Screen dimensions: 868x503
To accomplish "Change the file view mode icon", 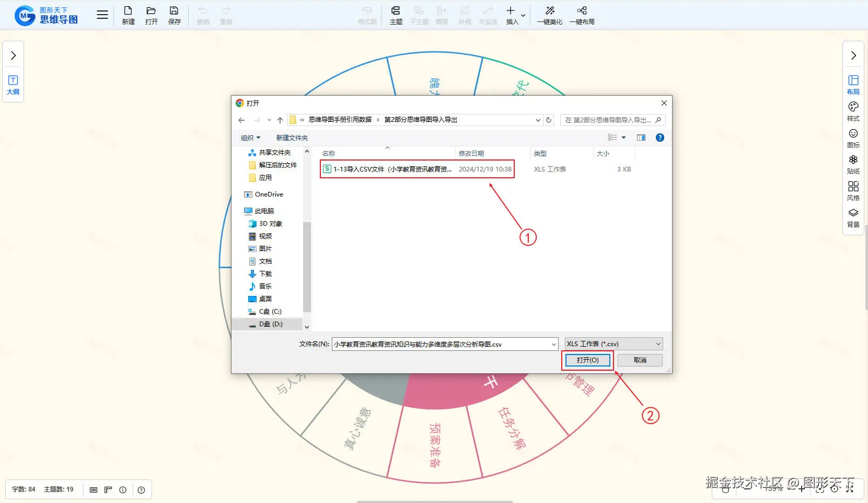I will pyautogui.click(x=612, y=138).
